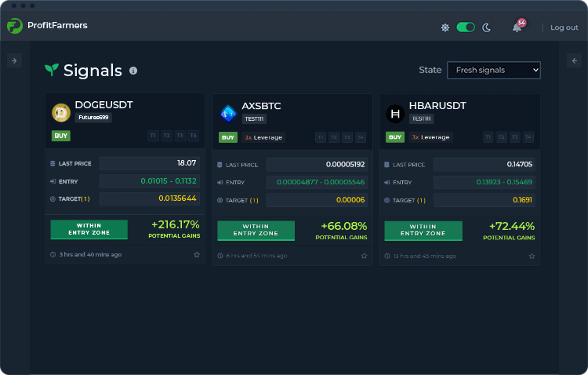This screenshot has height=375, width=588.
Task: Click the AXSBTC coin icon
Action: point(228,114)
